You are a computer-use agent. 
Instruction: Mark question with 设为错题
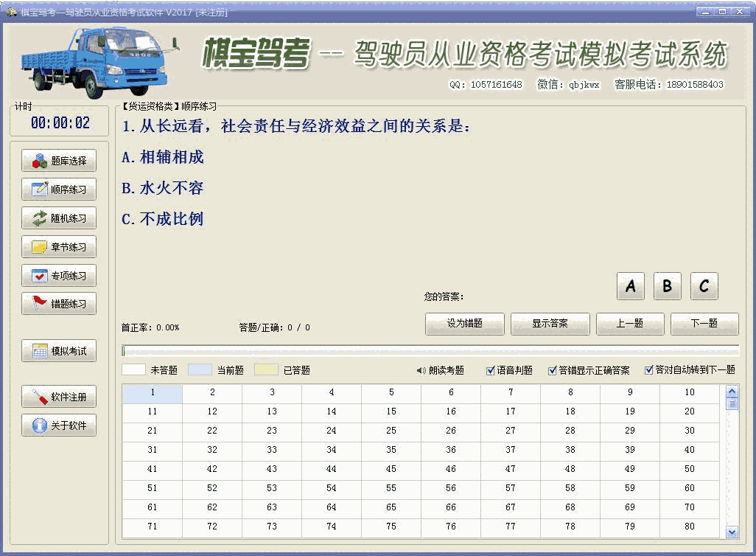(x=464, y=324)
